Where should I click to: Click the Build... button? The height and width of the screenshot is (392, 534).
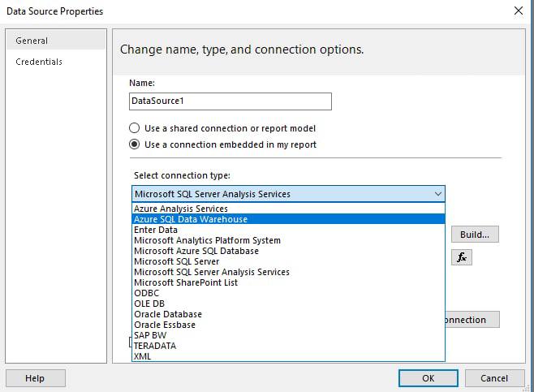click(x=475, y=235)
